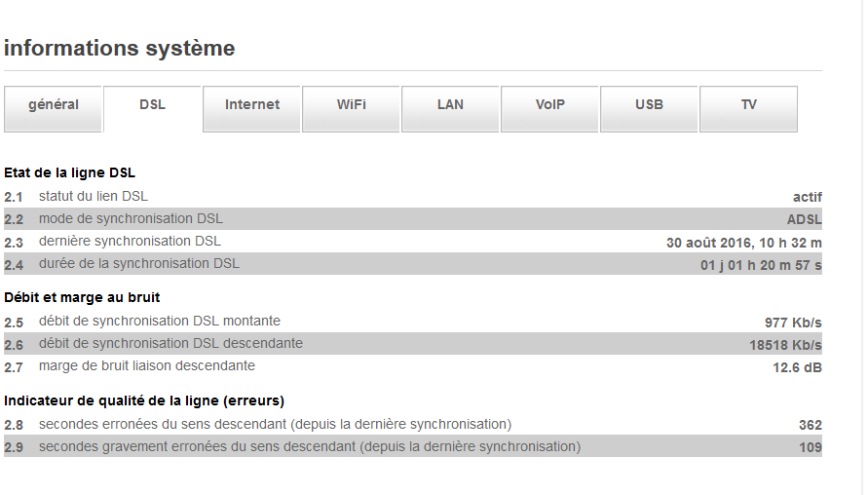
Task: Click the 'Etat de la ligne DSL' heading
Action: [x=70, y=172]
